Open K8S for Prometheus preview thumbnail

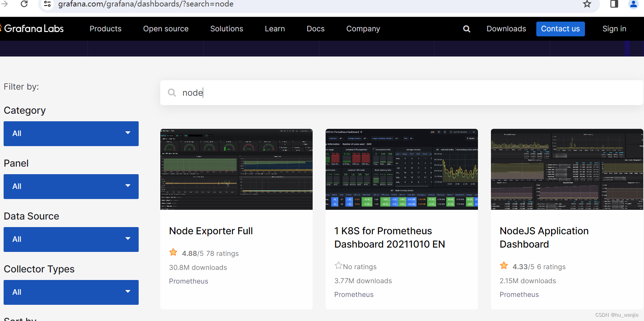pyautogui.click(x=402, y=169)
